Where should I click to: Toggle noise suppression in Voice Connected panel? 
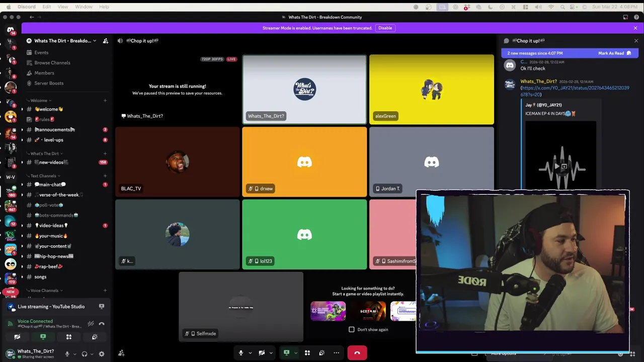pyautogui.click(x=91, y=324)
